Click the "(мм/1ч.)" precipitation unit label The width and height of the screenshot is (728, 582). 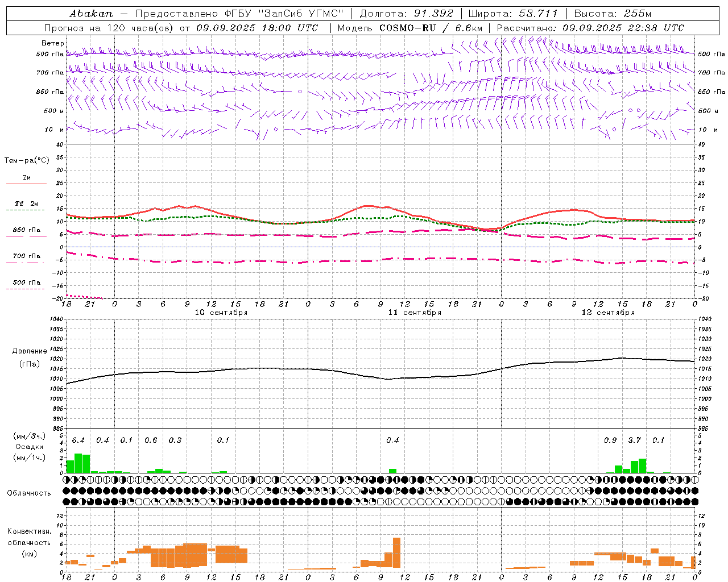click(30, 458)
